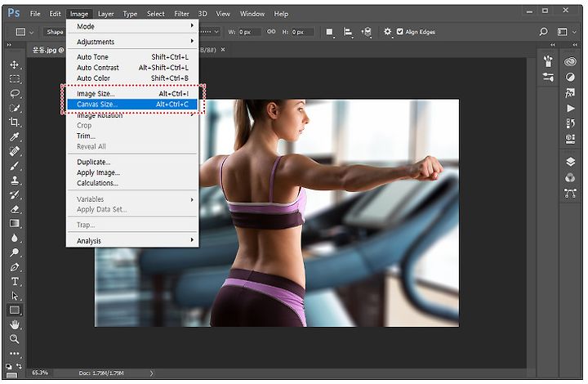Select the History Brush tool

[x=14, y=195]
